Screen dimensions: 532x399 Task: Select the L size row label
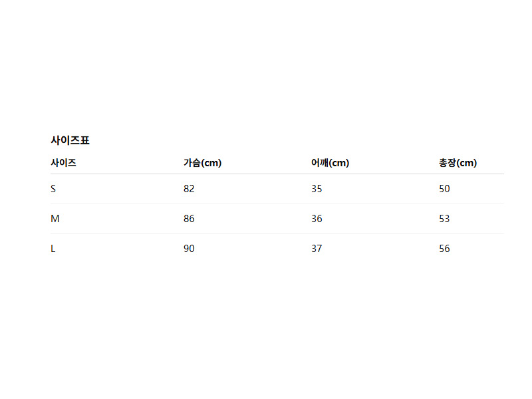pyautogui.click(x=53, y=249)
